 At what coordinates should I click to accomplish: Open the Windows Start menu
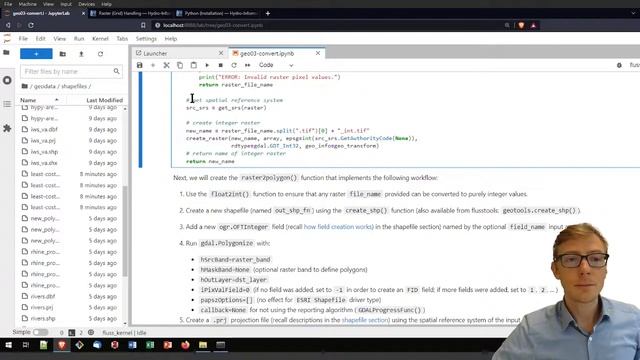tap(8, 345)
